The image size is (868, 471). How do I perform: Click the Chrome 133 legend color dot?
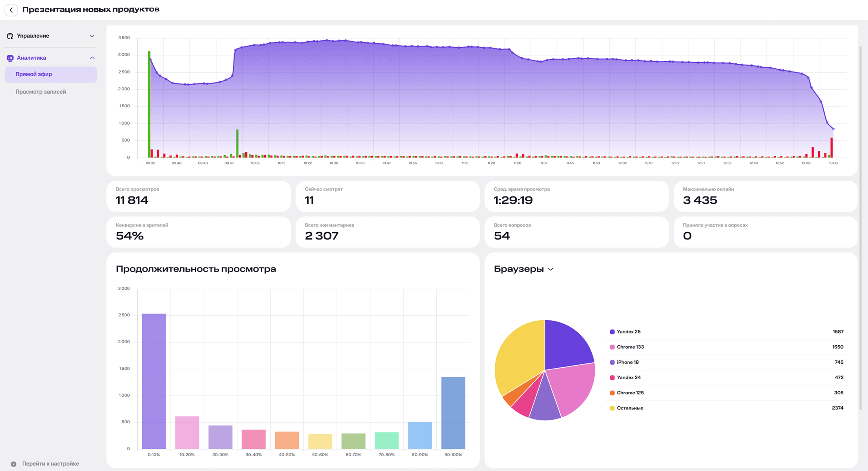[x=612, y=347]
